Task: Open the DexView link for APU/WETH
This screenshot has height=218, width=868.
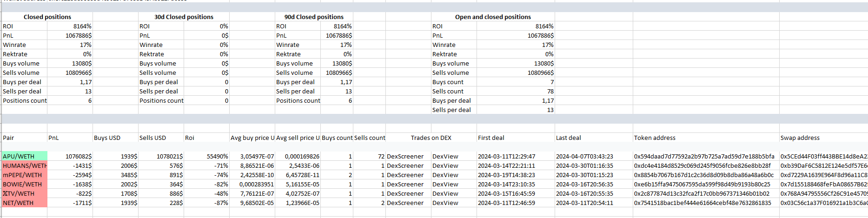Action: pos(445,157)
